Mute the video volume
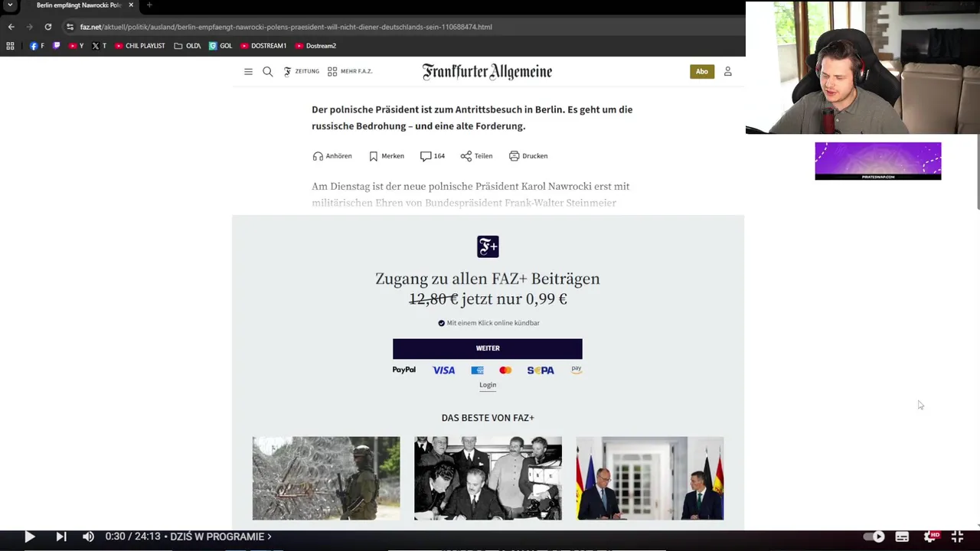 (88, 537)
